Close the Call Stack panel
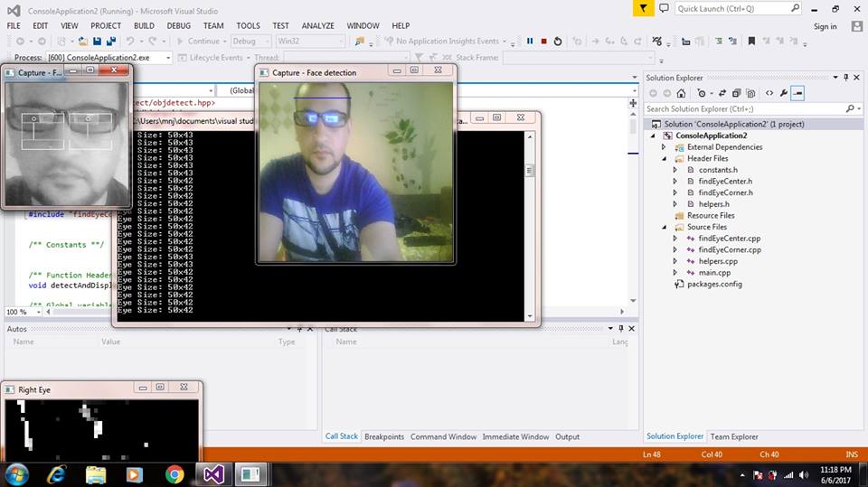Image resolution: width=868 pixels, height=487 pixels. click(632, 328)
